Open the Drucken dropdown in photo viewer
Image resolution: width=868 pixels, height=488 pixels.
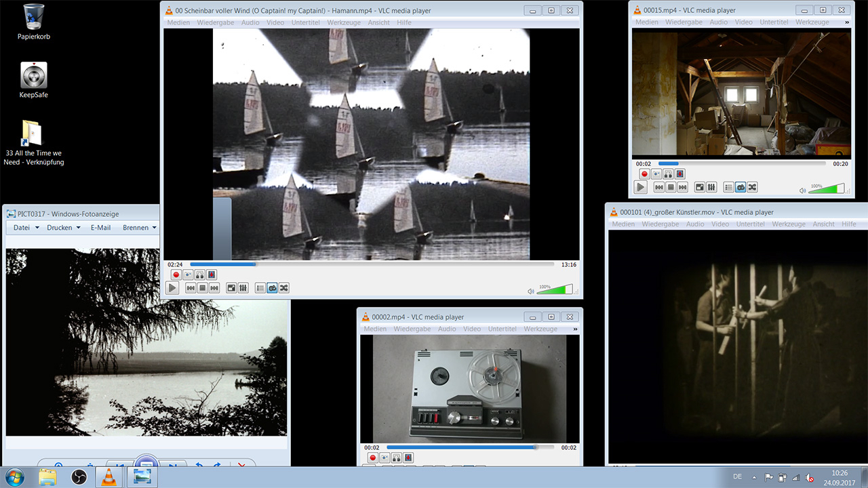(64, 228)
